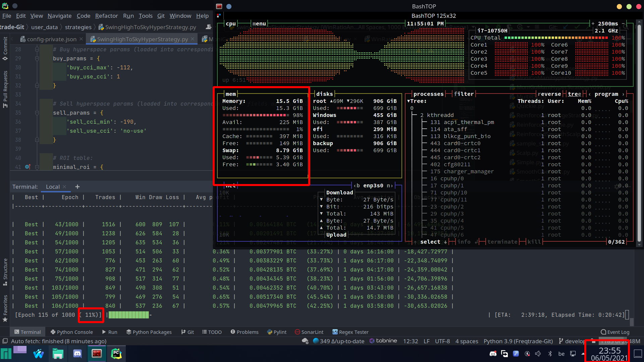Add a new terminal tab with the plus

[77, 187]
